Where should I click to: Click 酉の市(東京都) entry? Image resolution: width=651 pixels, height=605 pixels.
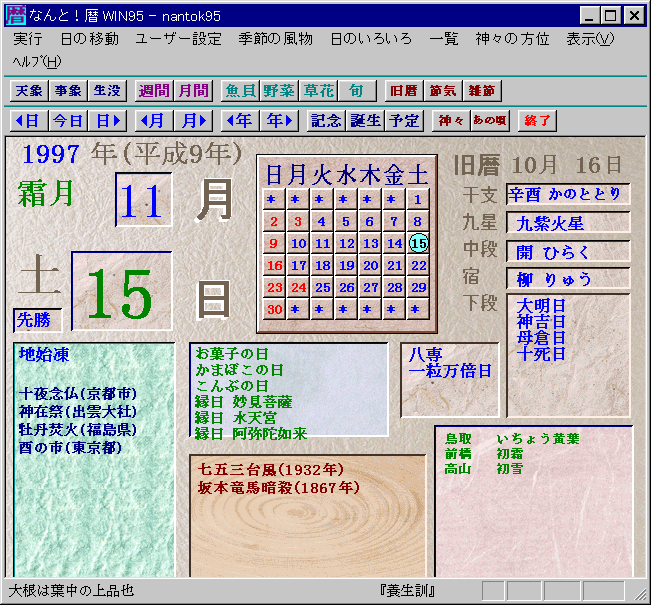click(70, 448)
